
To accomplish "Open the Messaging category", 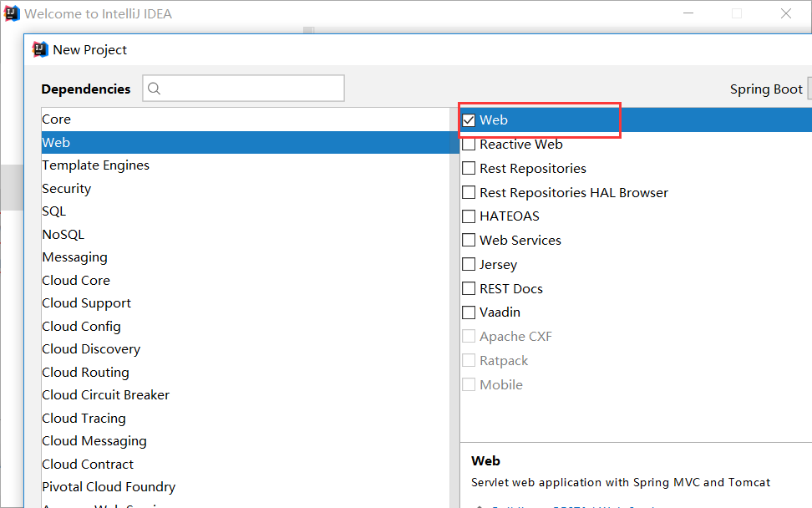I will (246, 257).
